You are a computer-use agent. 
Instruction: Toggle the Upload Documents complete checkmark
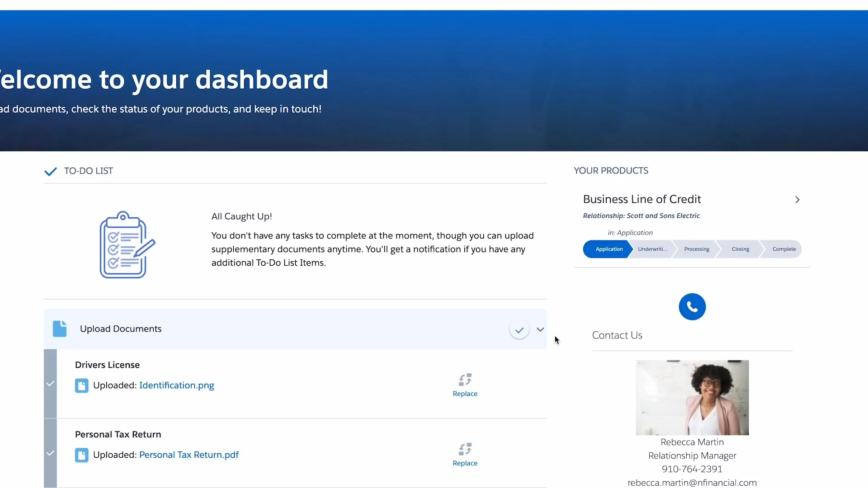click(519, 330)
